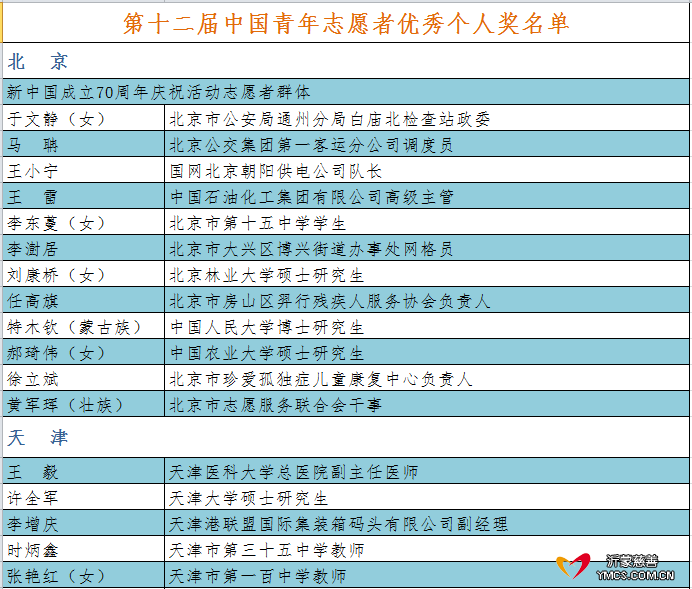Select cell 北京市大兴区博兴街道办事处网格员
The height and width of the screenshot is (589, 692).
click(x=427, y=248)
